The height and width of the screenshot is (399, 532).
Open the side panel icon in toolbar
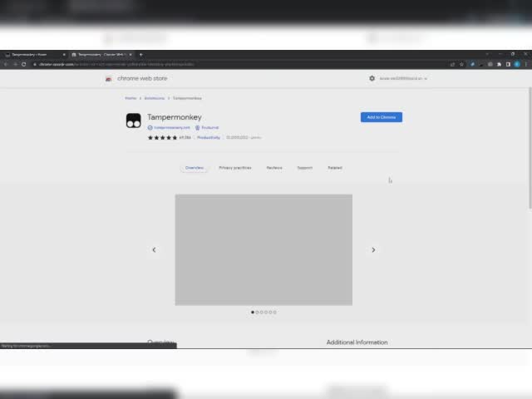[x=508, y=64]
